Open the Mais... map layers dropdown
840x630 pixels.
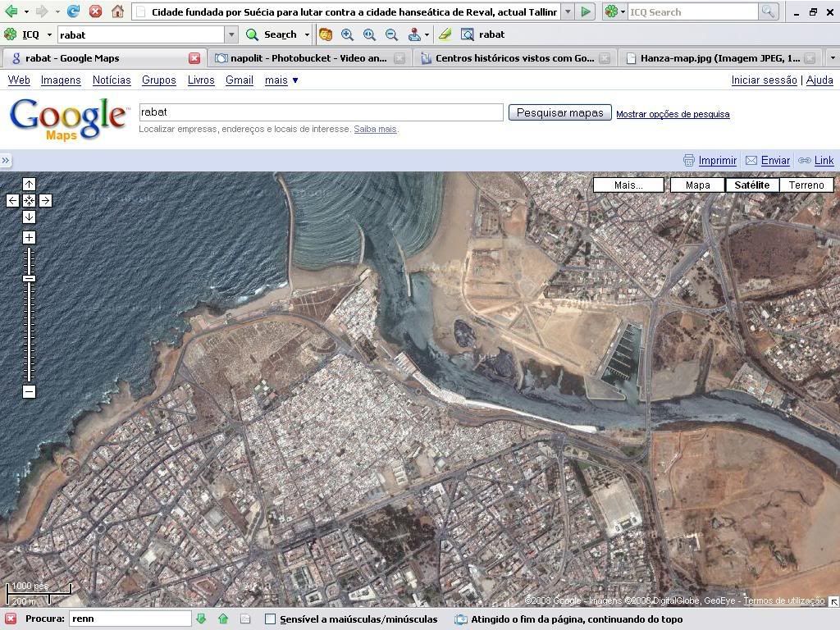[628, 185]
